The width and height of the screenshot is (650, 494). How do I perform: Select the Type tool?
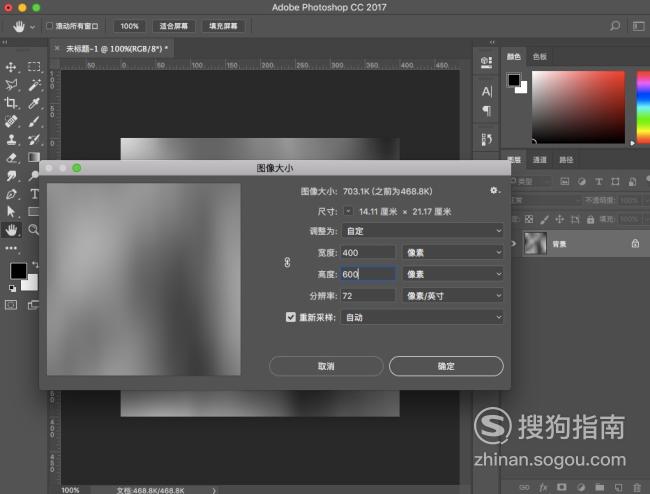34,194
